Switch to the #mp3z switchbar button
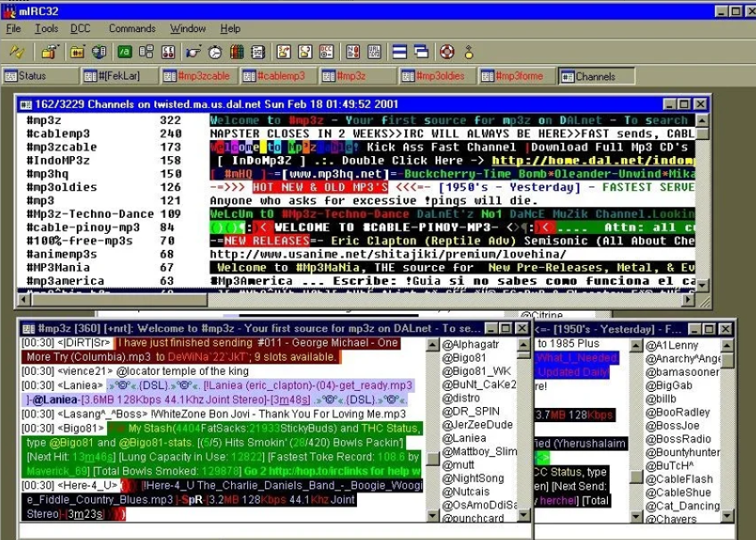The image size is (756, 540). 358,76
